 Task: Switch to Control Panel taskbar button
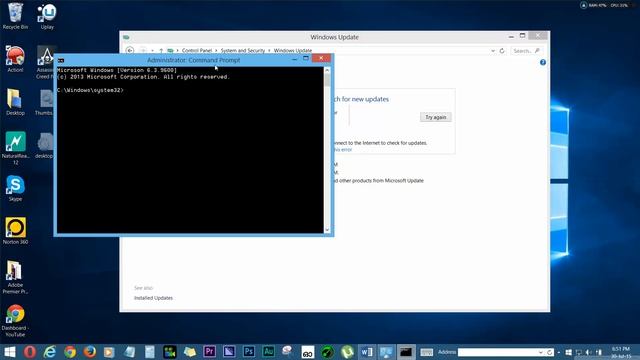point(386,352)
